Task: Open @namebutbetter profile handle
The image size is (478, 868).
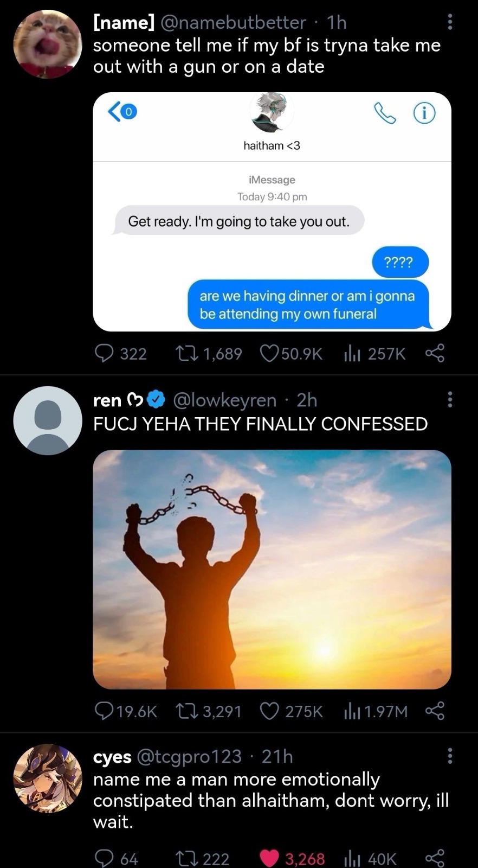Action: [233, 22]
